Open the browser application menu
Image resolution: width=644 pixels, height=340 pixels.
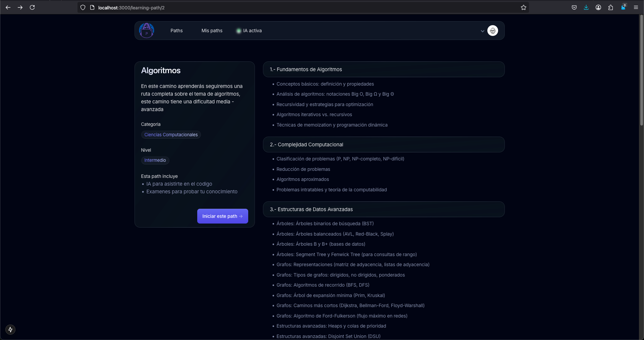click(636, 7)
